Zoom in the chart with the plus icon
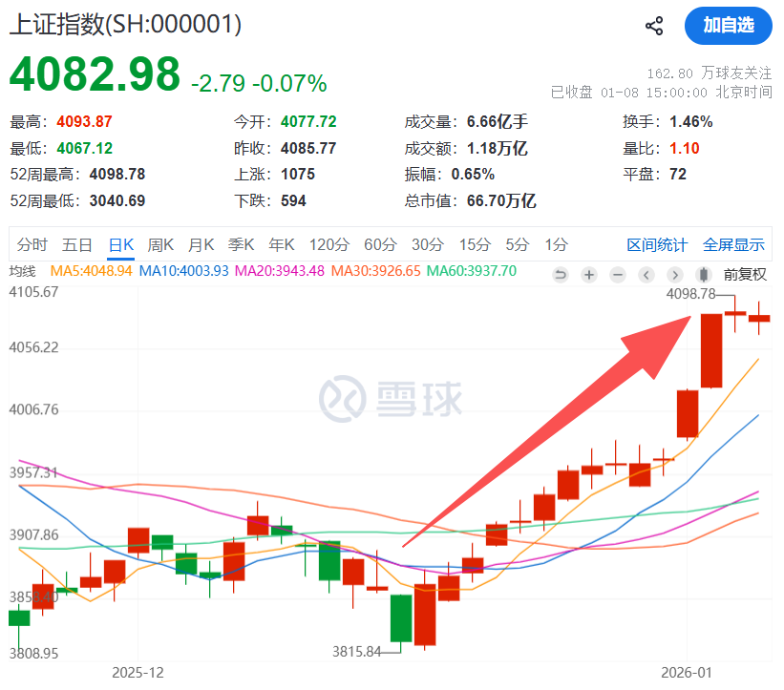 (x=589, y=275)
